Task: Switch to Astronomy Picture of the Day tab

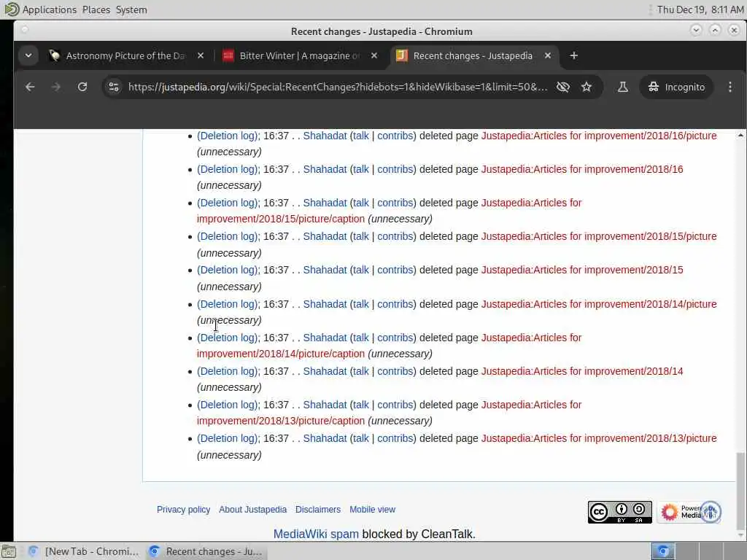Action: [125, 55]
